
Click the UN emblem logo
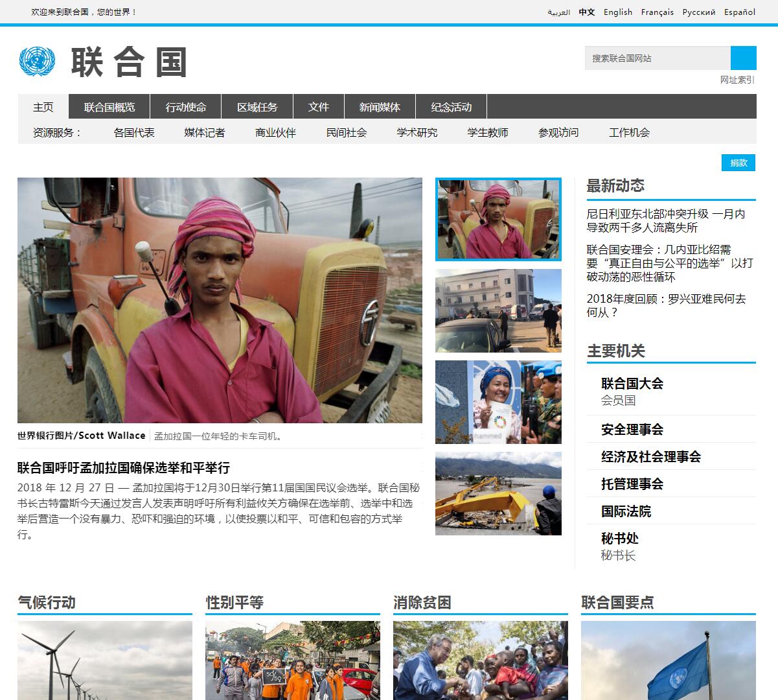click(38, 61)
